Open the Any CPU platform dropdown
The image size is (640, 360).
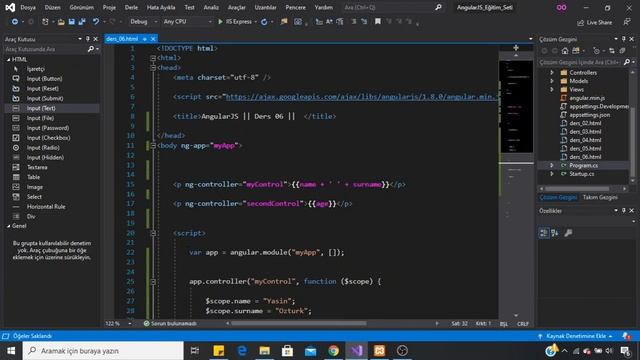pyautogui.click(x=187, y=22)
